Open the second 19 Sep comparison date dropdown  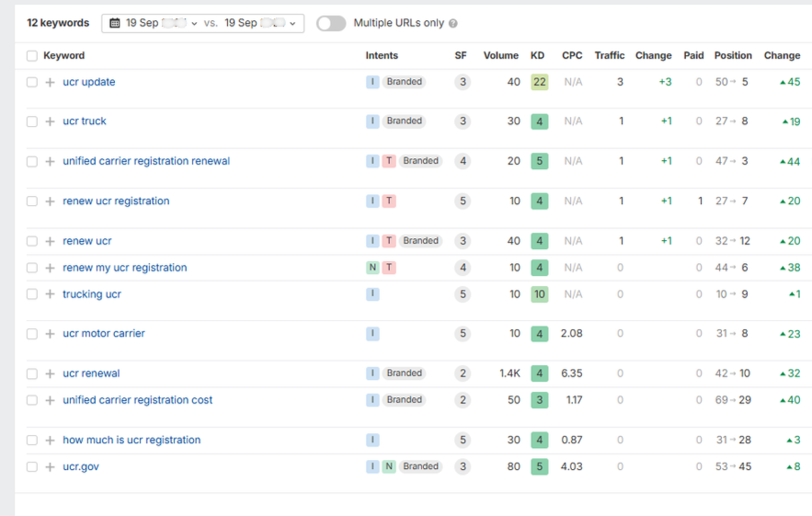click(x=260, y=23)
